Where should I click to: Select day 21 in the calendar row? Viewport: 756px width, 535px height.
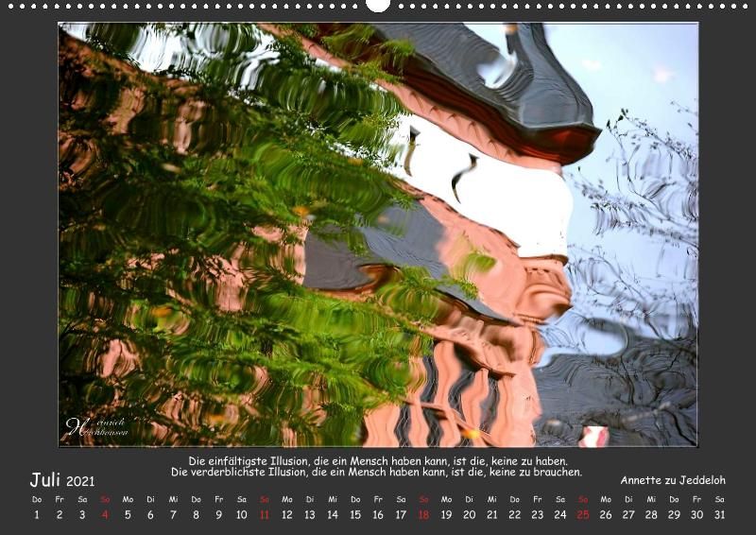pos(491,515)
